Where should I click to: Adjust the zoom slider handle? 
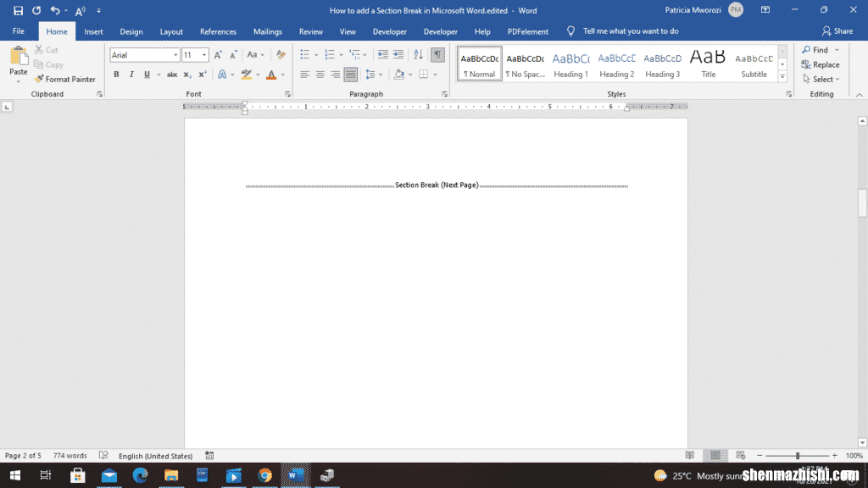coord(798,455)
